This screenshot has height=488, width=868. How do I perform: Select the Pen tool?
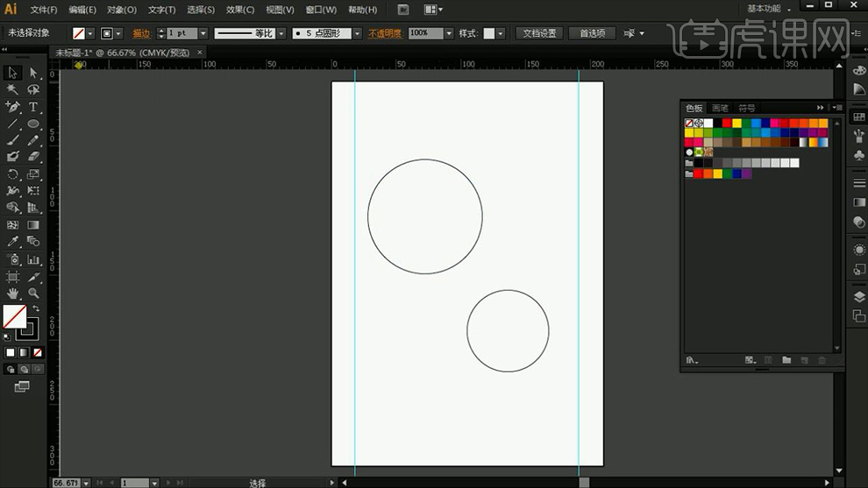pos(13,106)
